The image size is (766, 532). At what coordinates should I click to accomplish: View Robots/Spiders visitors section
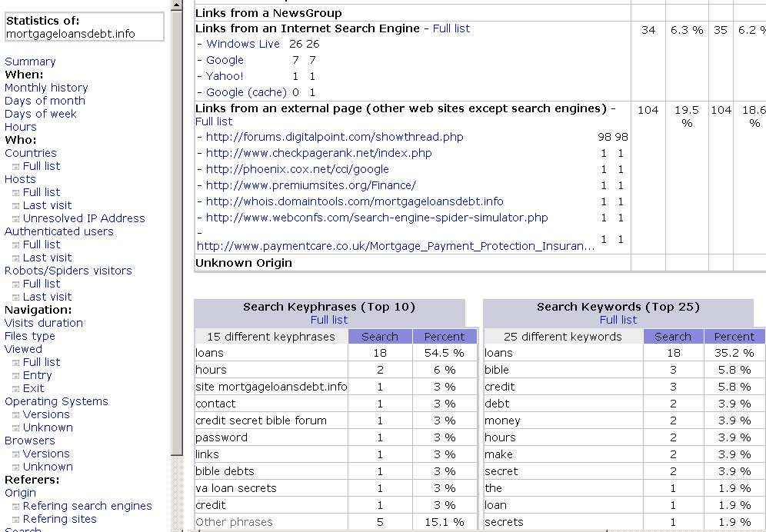(68, 271)
